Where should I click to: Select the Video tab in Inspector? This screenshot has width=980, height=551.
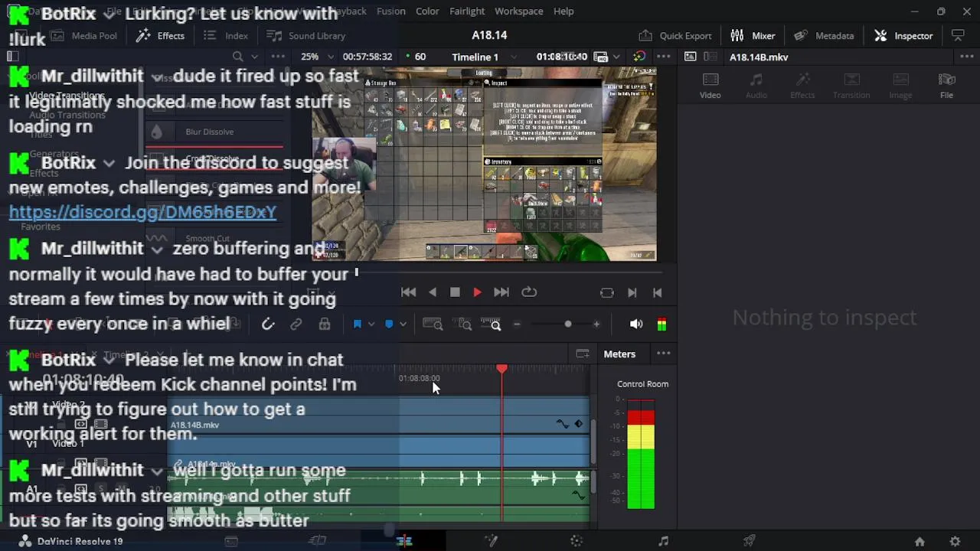tap(710, 86)
